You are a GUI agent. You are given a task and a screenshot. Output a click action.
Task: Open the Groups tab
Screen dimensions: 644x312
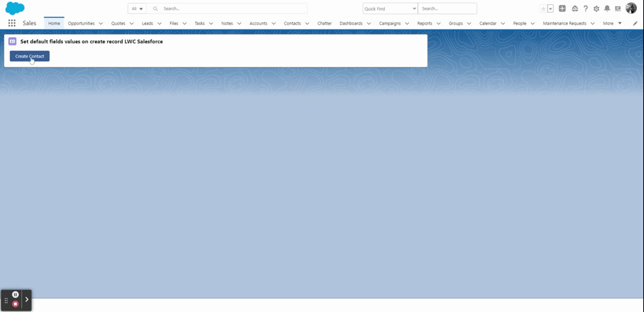click(x=456, y=24)
